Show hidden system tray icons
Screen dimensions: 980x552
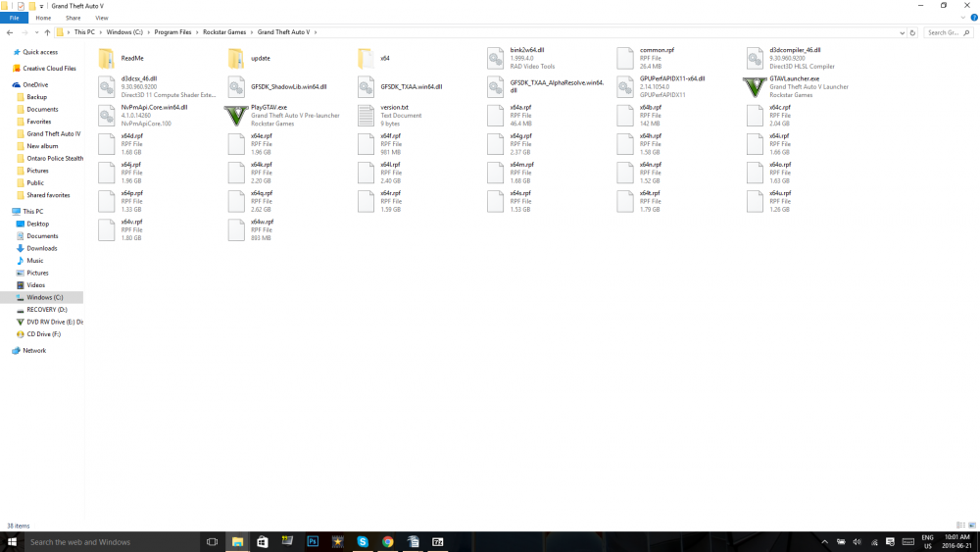tap(824, 542)
